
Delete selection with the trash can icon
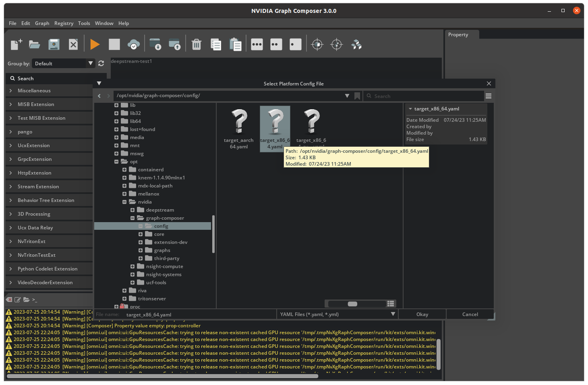[197, 44]
